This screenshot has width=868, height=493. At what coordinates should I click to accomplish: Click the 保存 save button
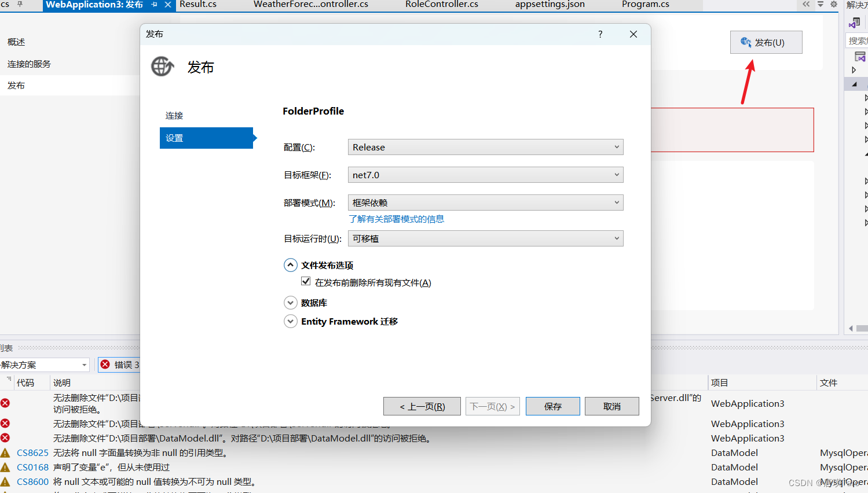pyautogui.click(x=553, y=406)
